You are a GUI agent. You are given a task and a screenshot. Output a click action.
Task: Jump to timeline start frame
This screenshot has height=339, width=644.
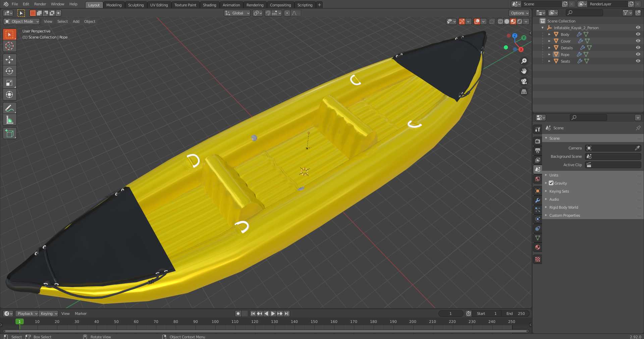coord(253,314)
